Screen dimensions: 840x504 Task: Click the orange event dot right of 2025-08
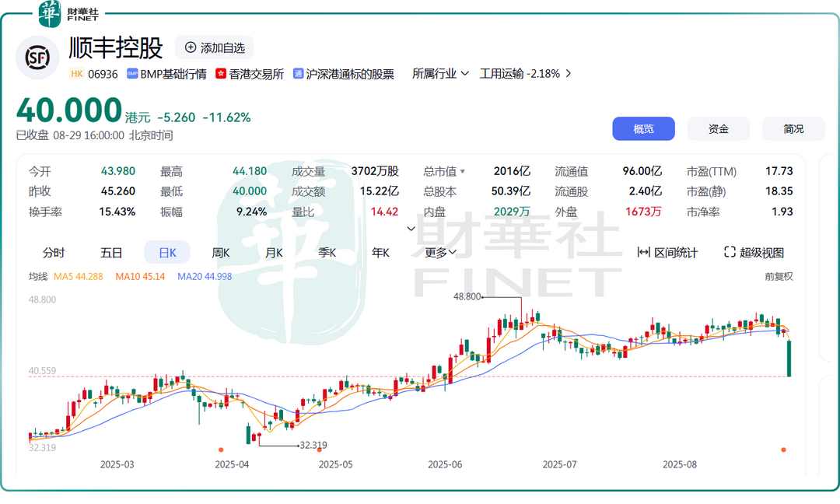(783, 450)
